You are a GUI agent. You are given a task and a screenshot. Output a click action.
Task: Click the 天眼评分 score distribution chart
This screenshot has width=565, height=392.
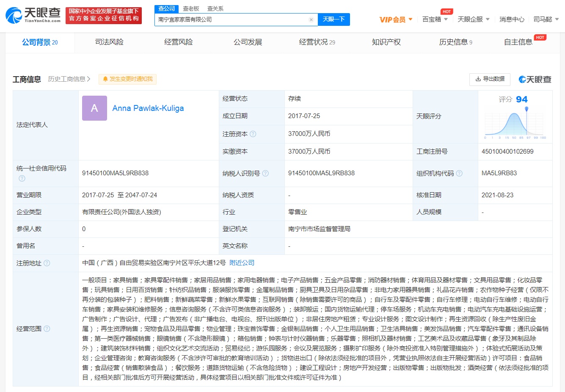pos(515,124)
